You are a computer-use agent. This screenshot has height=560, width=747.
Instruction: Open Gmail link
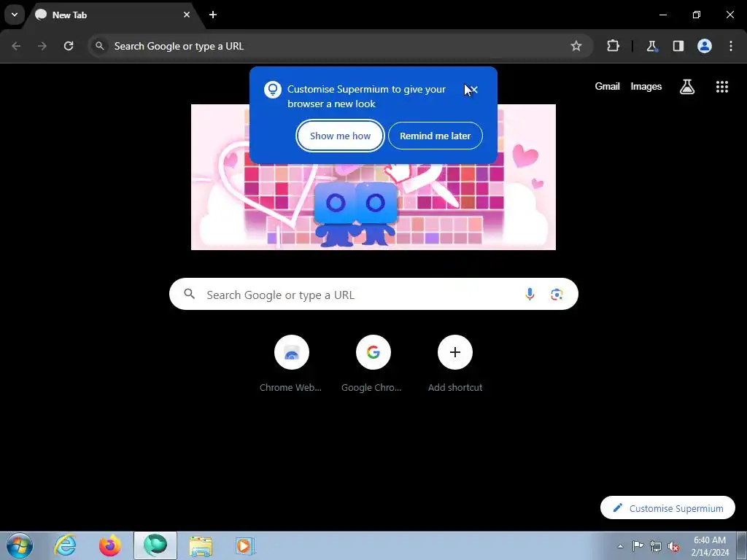pyautogui.click(x=607, y=86)
